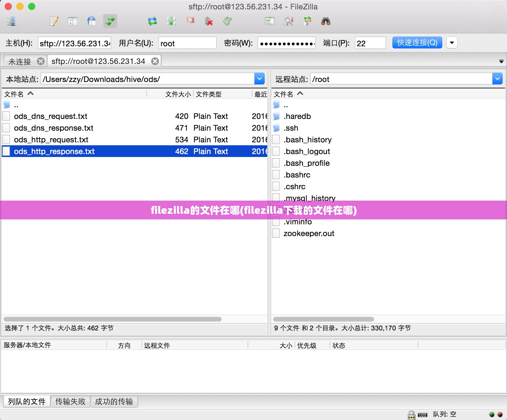Click local parent folder icon (..)
The image size is (507, 420).
point(7,105)
